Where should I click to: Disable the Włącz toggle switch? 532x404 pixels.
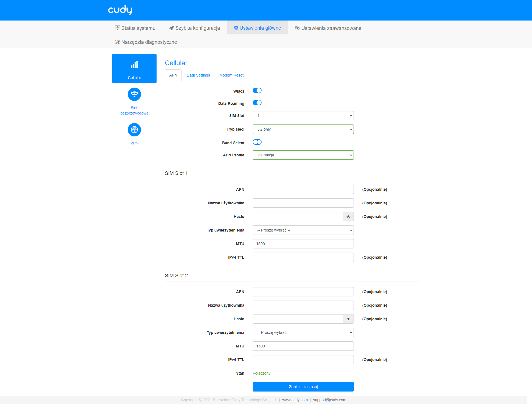257,91
